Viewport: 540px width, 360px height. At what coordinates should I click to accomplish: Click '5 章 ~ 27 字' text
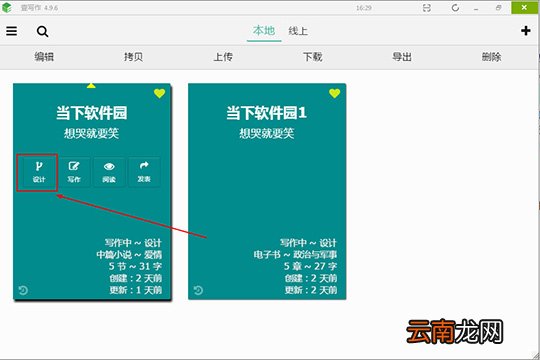pyautogui.click(x=310, y=266)
